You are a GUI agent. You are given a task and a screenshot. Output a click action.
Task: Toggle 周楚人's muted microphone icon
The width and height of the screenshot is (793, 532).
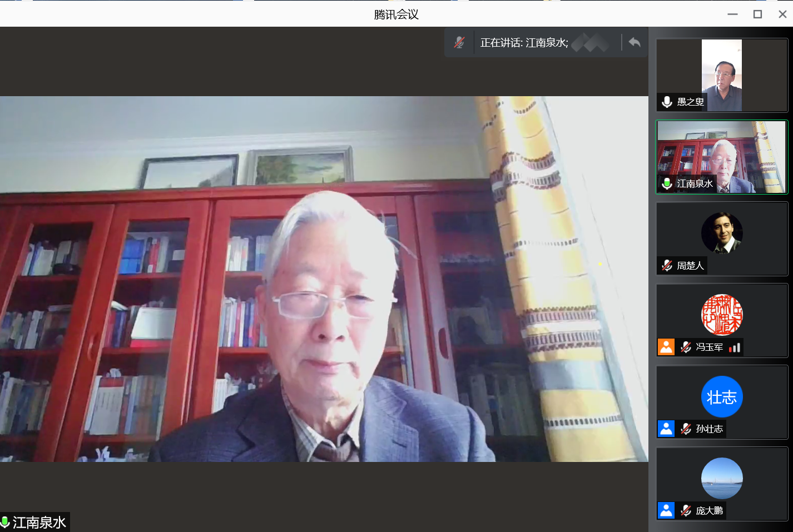click(667, 266)
